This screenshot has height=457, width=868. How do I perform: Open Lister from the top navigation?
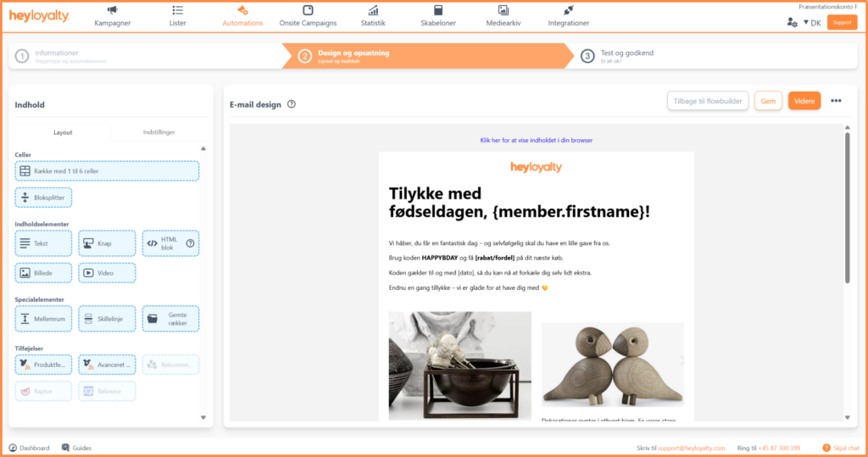tap(177, 16)
